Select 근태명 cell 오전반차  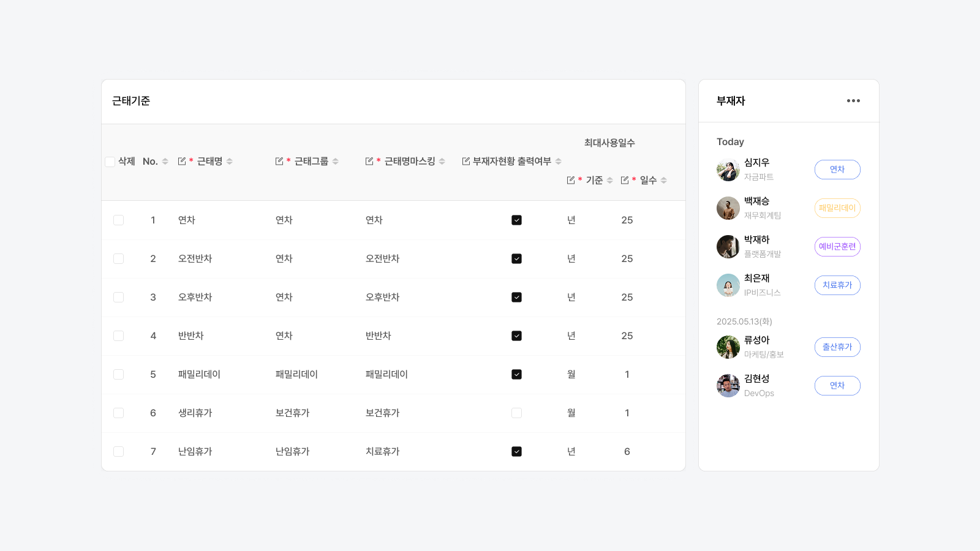[195, 259]
